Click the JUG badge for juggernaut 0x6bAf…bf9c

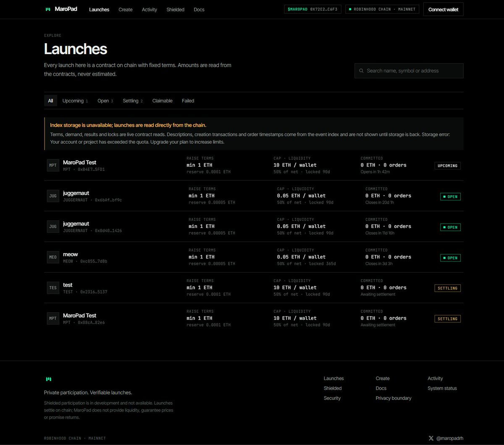(x=53, y=196)
